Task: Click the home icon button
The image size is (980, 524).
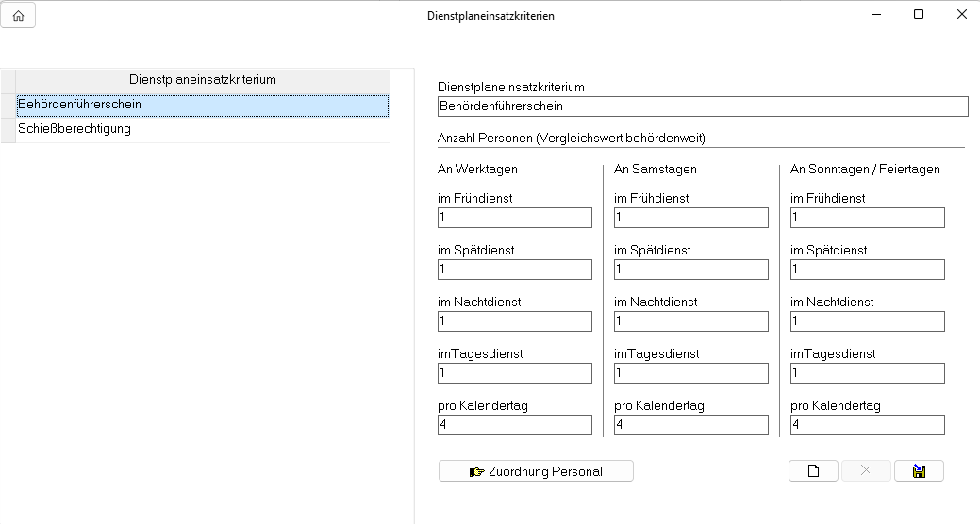Action: coord(18,16)
